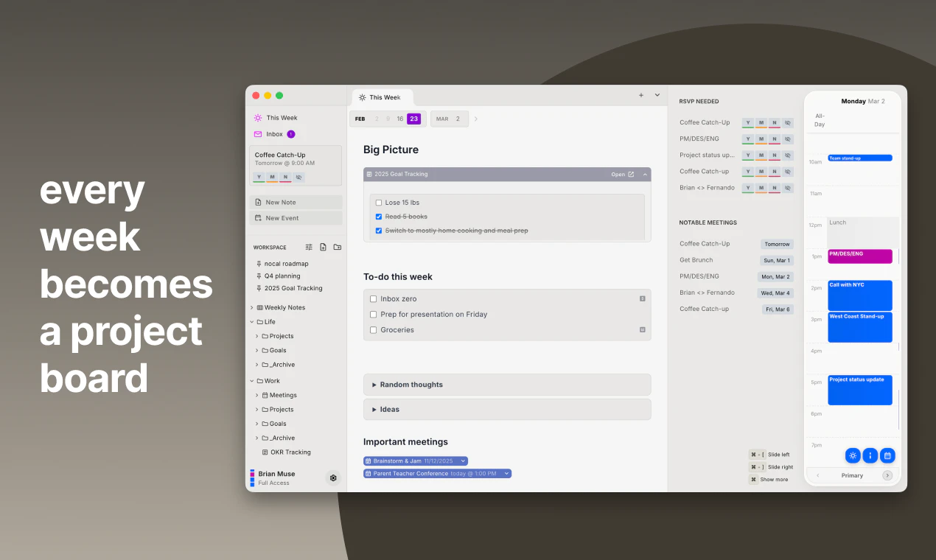936x560 pixels.
Task: Hide Project status up... with eye icon
Action: tap(788, 155)
